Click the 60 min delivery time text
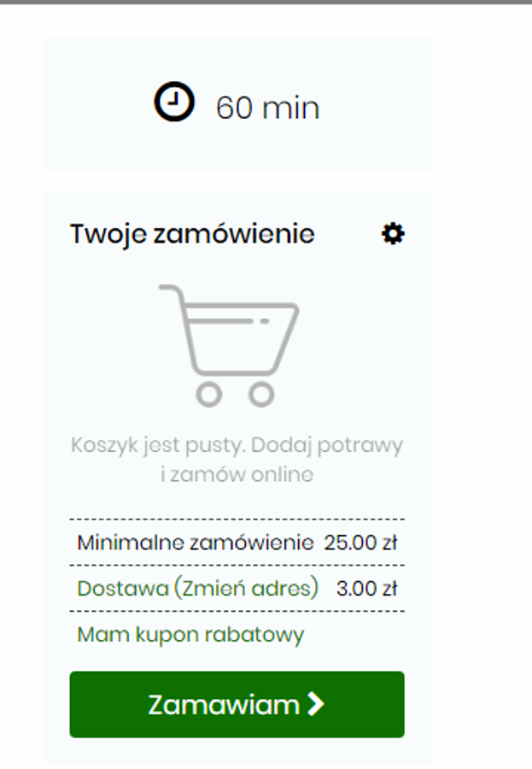The height and width of the screenshot is (769, 532). click(268, 108)
